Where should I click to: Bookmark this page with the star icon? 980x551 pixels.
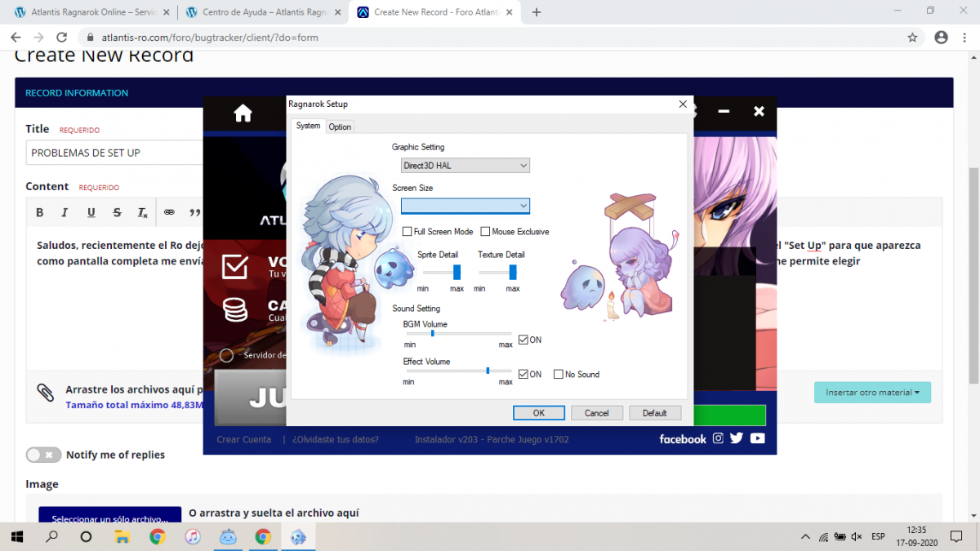tap(912, 38)
